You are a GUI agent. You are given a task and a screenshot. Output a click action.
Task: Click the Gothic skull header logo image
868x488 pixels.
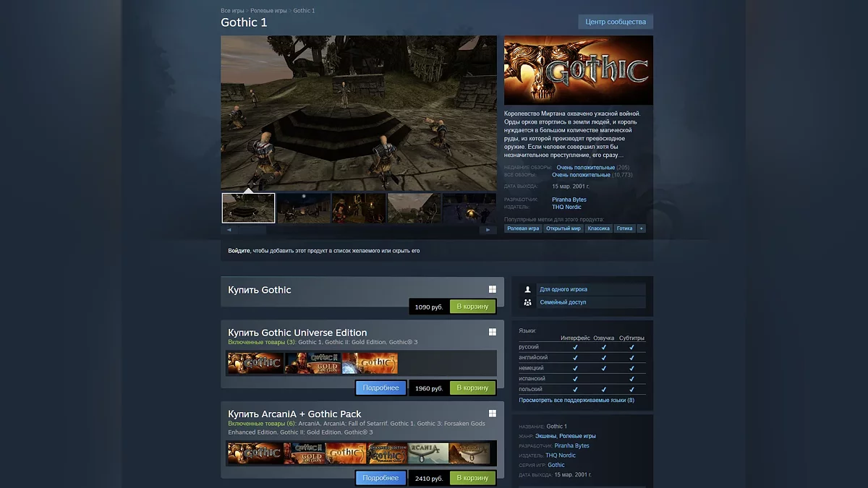(x=579, y=70)
